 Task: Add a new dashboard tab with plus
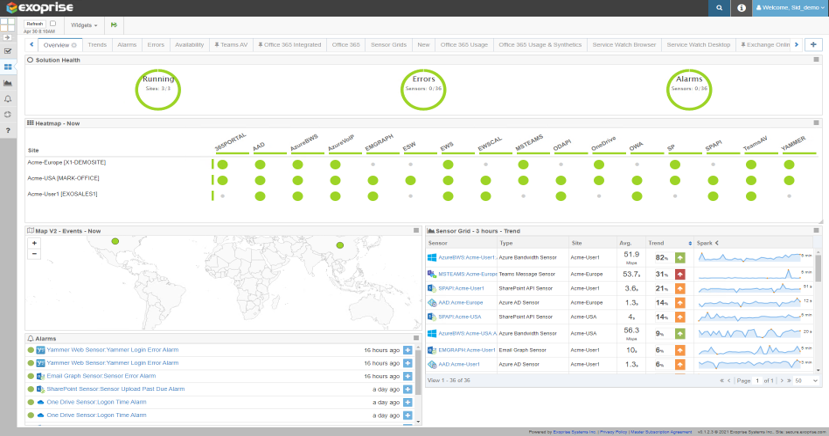pos(813,45)
